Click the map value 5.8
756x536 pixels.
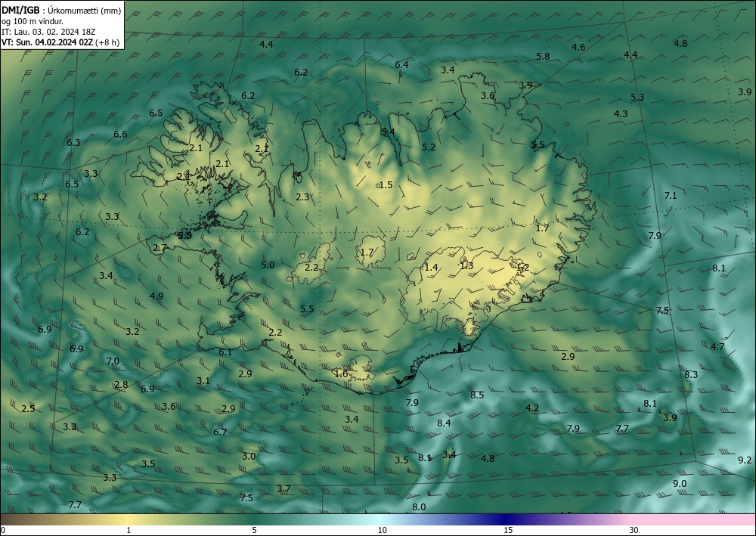(543, 57)
